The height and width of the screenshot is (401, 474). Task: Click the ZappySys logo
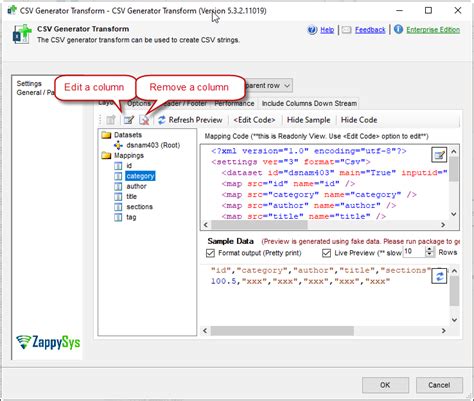click(48, 342)
